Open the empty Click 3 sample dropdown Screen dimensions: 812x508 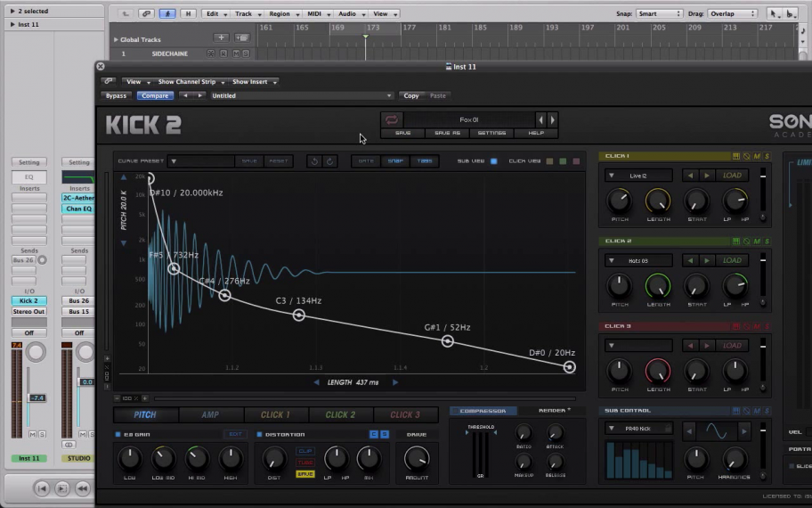(x=638, y=346)
